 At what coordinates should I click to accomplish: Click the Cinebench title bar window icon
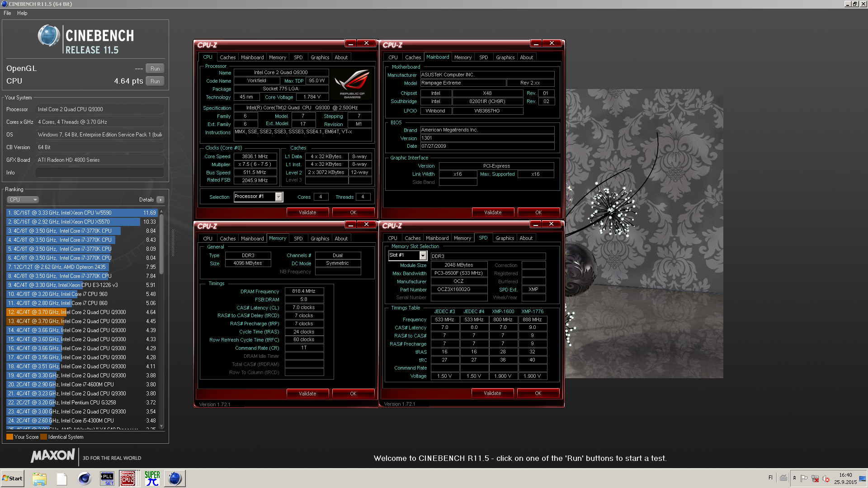(x=4, y=4)
